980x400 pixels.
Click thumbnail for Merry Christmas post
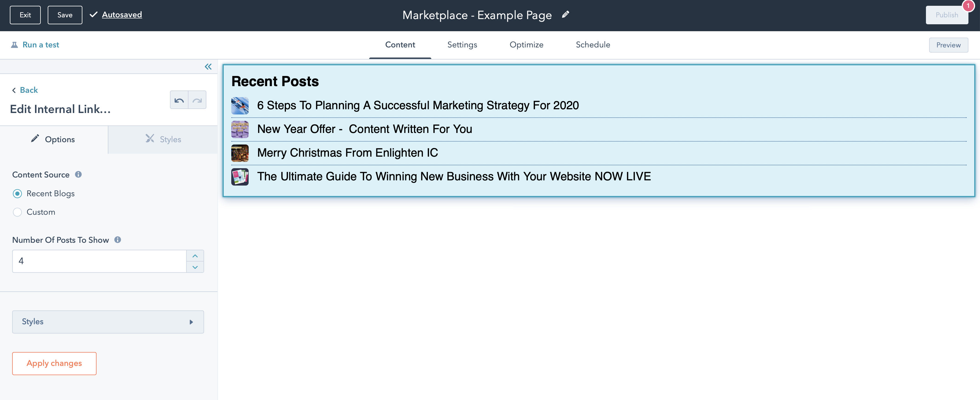click(240, 153)
